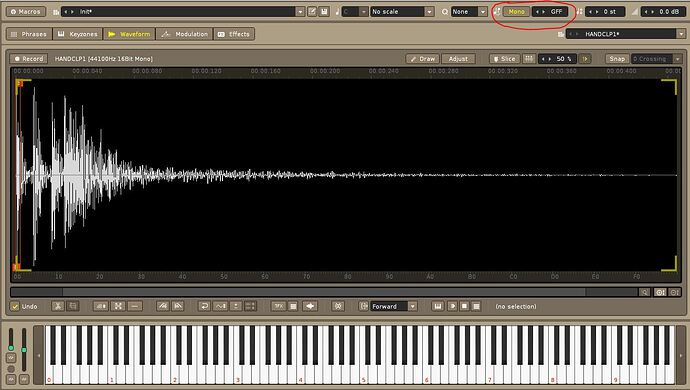690x390 pixels.
Task: Click the keyboard icon next to play button
Action: point(437,306)
